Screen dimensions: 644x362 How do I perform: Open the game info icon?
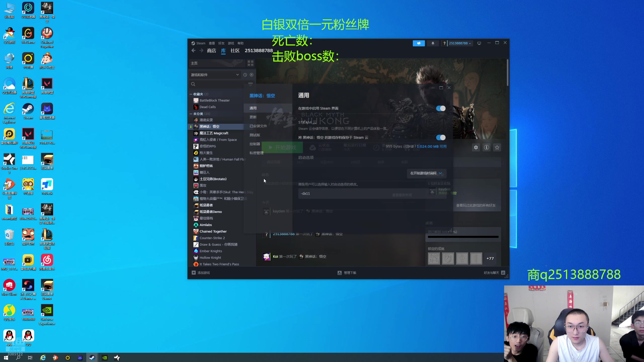(x=486, y=148)
